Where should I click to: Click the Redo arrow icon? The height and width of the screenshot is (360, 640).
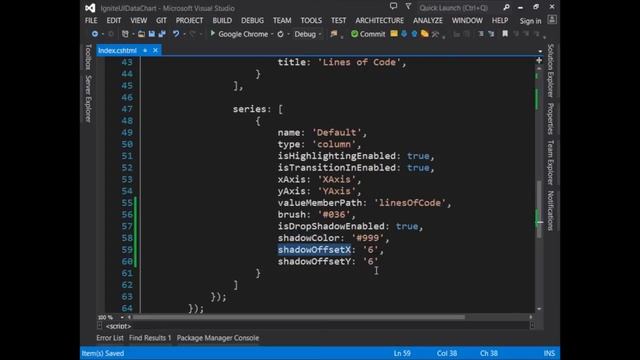coord(193,34)
